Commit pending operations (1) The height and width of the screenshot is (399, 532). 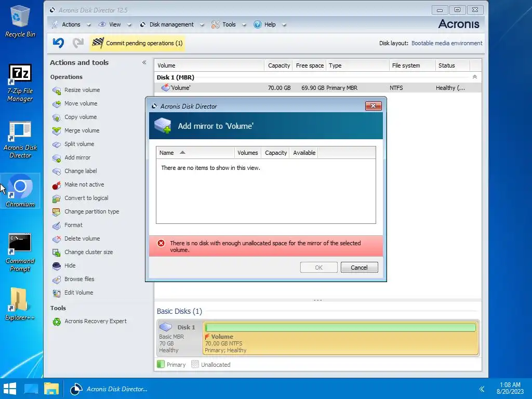coord(137,43)
